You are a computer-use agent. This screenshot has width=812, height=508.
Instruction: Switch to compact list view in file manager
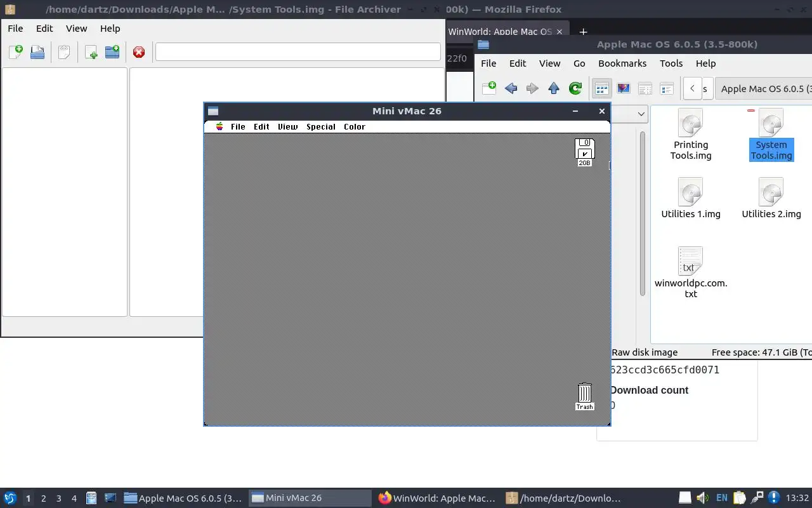[645, 88]
